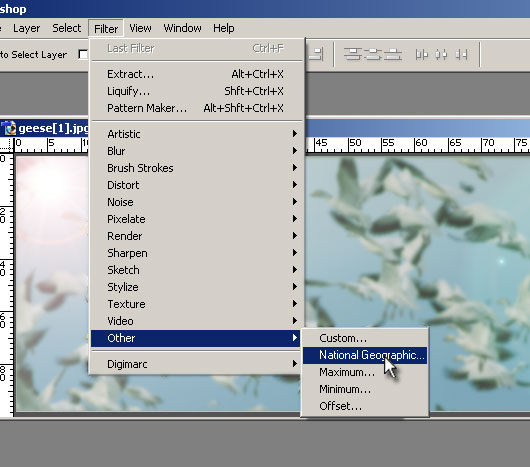Click the Distribute vertical centers icon
This screenshot has height=467, width=530.
pyautogui.click(x=374, y=54)
